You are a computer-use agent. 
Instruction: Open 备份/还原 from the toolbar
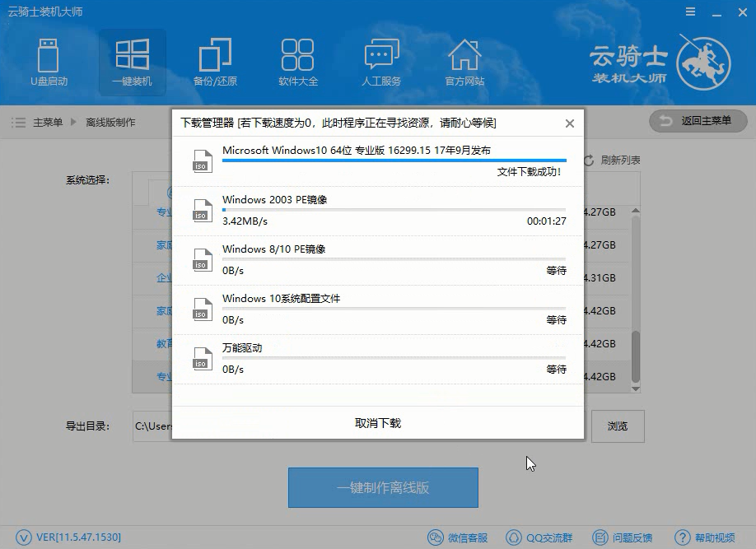(x=215, y=63)
